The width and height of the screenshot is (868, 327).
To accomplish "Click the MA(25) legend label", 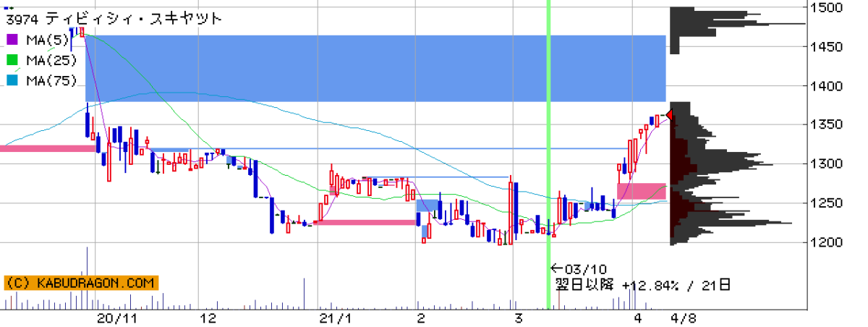I will (51, 60).
